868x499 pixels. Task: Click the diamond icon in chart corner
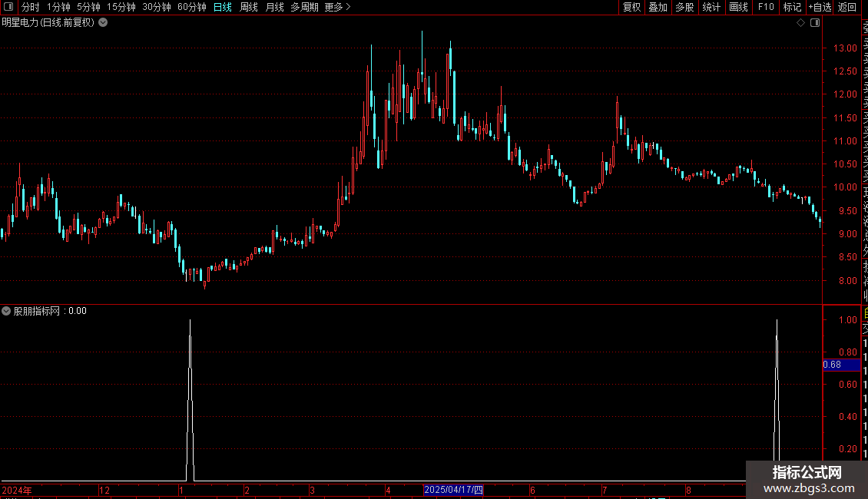[x=800, y=23]
